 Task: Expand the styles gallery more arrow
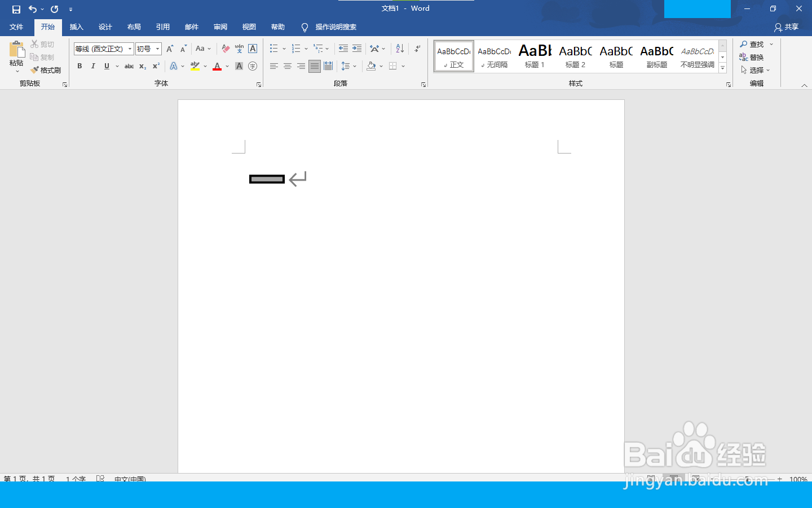722,68
